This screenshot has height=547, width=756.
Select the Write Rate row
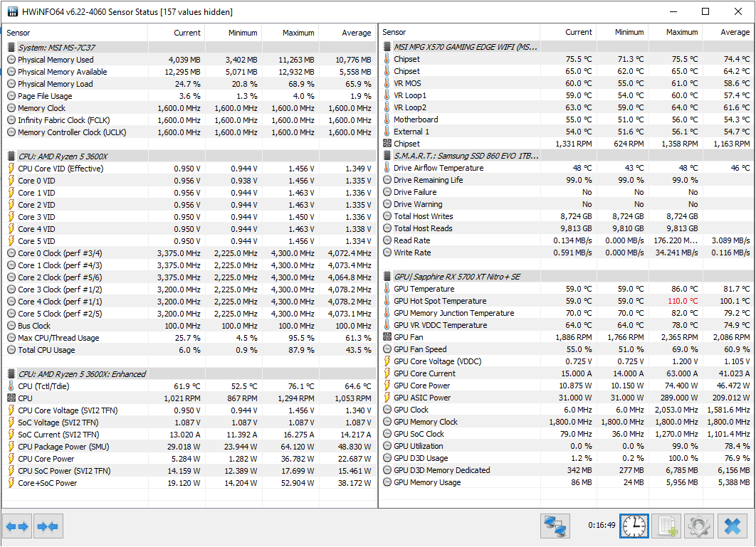(x=567, y=253)
